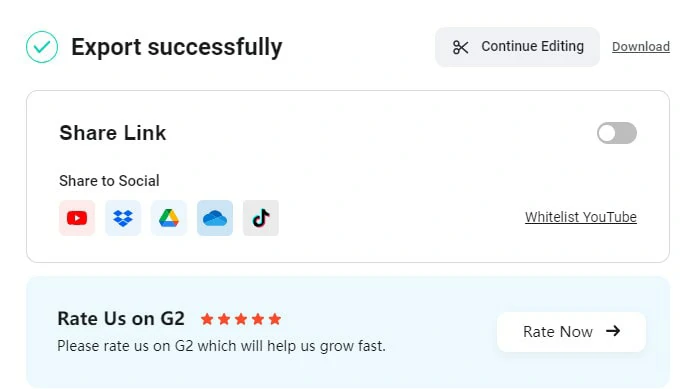
Task: Click the Export successfully heading
Action: (x=177, y=47)
